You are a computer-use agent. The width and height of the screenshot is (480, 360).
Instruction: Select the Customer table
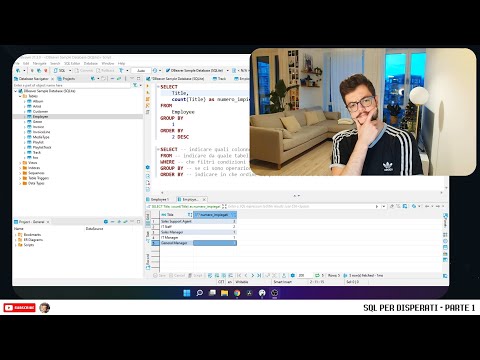(x=40, y=111)
